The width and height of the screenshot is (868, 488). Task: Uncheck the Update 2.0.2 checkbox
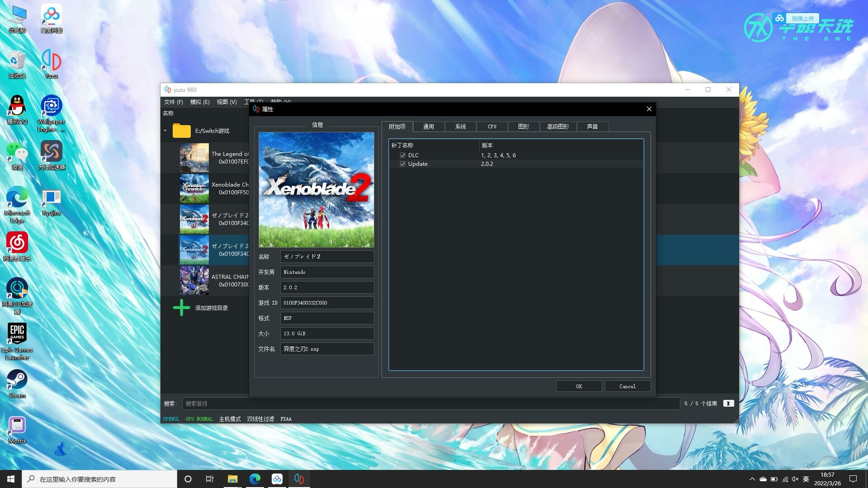pyautogui.click(x=402, y=164)
